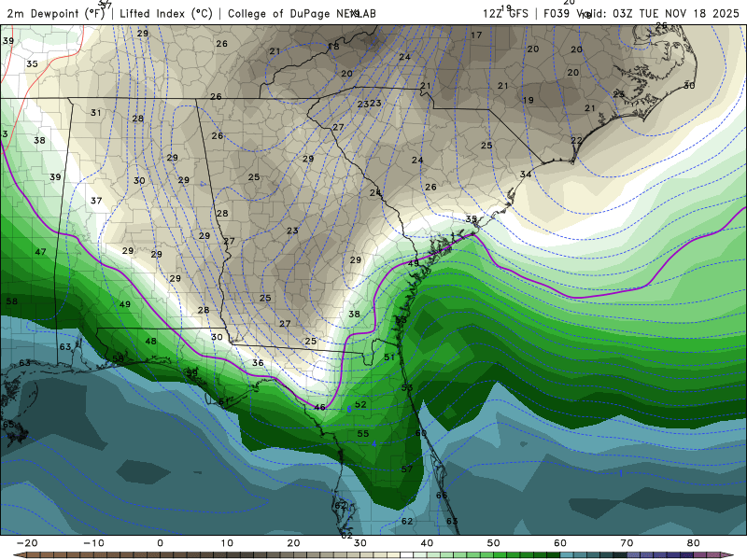The width and height of the screenshot is (747, 560).
Task: Click the "-10" color bar label
Action: 94,543
